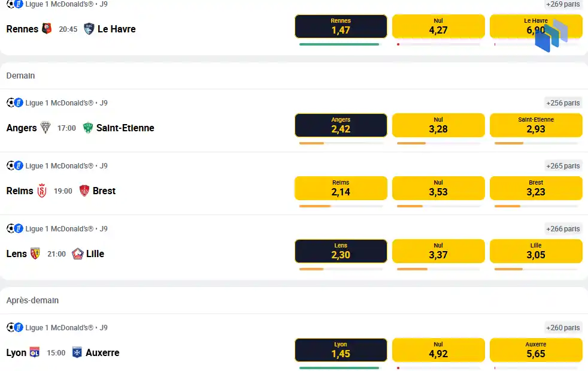Image resolution: width=588 pixels, height=371 pixels.
Task: Click the floating blue layered widget icon
Action: point(551,36)
